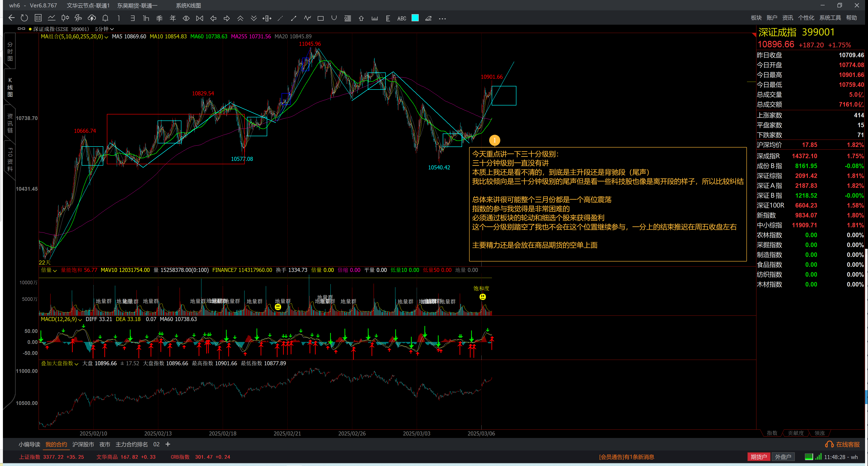Image resolution: width=868 pixels, height=466 pixels.
Task: Open the F10资料 side tab
Action: [x=10, y=159]
